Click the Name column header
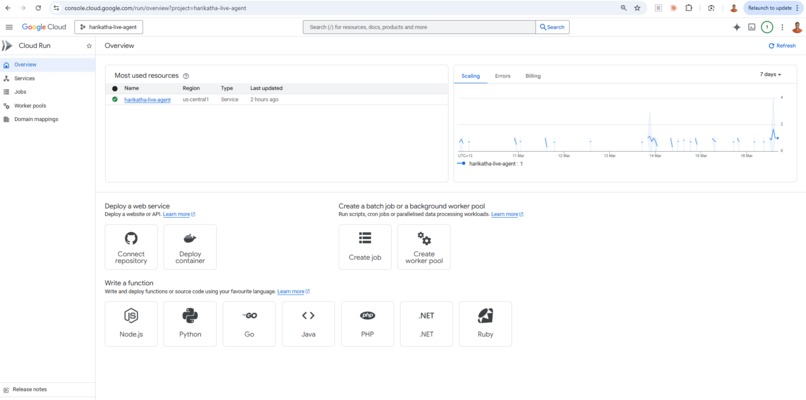806x400 pixels. (x=132, y=88)
